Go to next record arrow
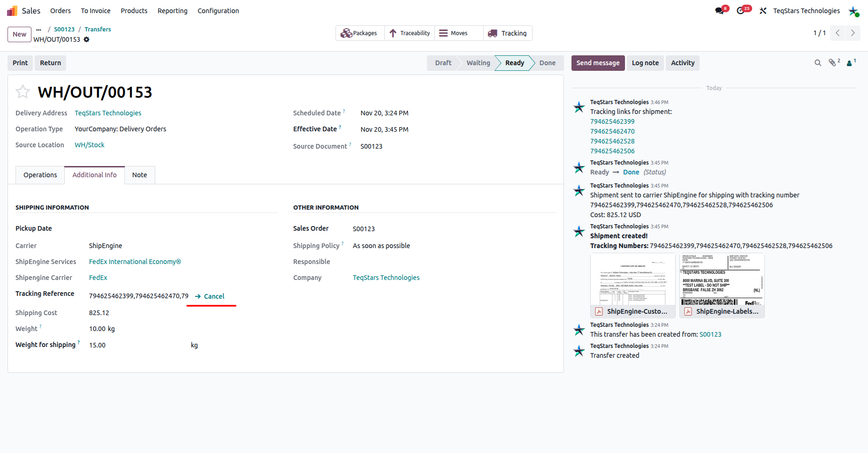Viewport: 868px width, 453px height. click(x=853, y=33)
